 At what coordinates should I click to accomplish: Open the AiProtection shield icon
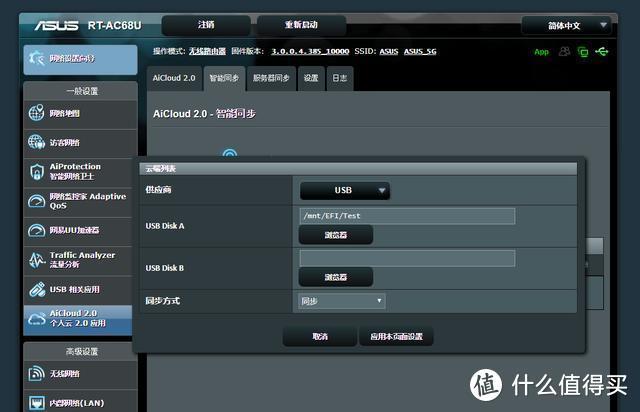click(x=37, y=171)
